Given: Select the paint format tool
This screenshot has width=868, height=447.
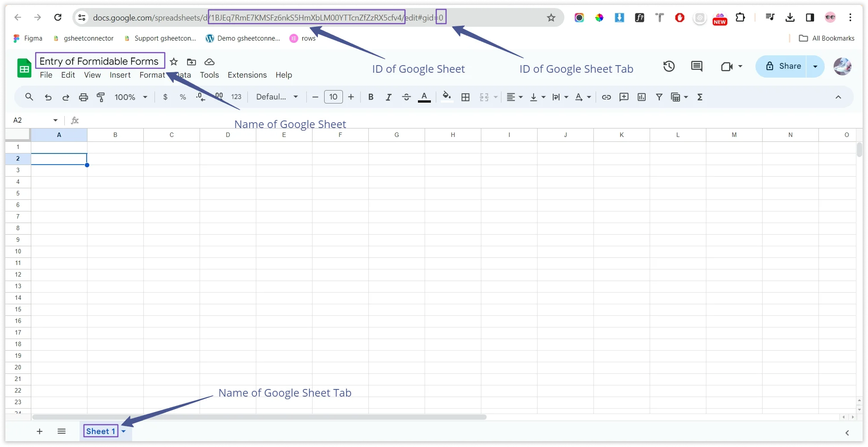Looking at the screenshot, I should tap(101, 97).
